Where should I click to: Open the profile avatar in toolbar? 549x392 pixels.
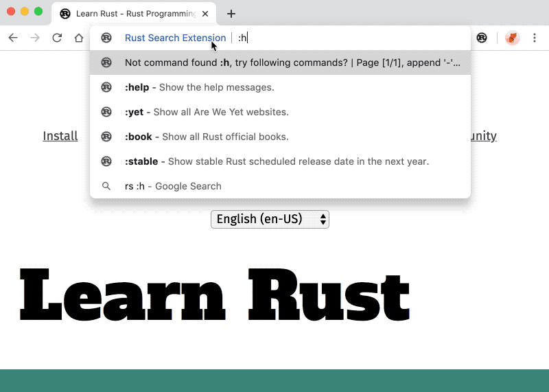click(512, 38)
